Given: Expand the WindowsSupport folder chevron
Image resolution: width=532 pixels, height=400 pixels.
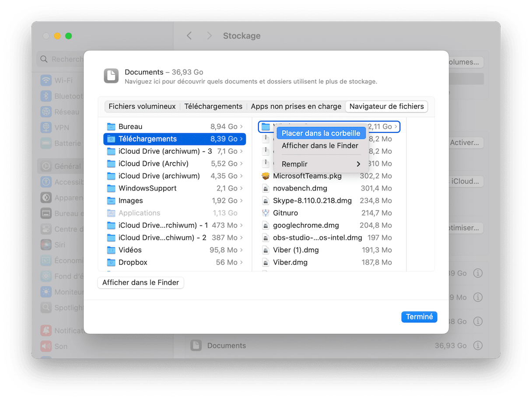Looking at the screenshot, I should coord(241,188).
